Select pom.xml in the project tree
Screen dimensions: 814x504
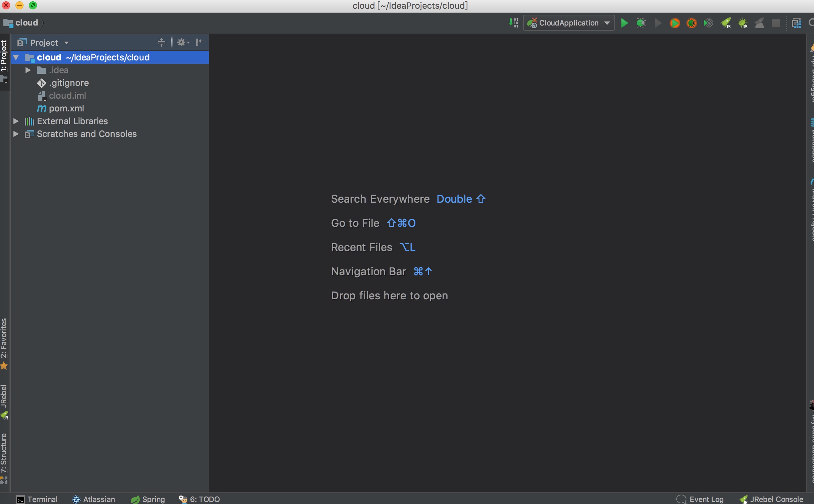(x=66, y=108)
